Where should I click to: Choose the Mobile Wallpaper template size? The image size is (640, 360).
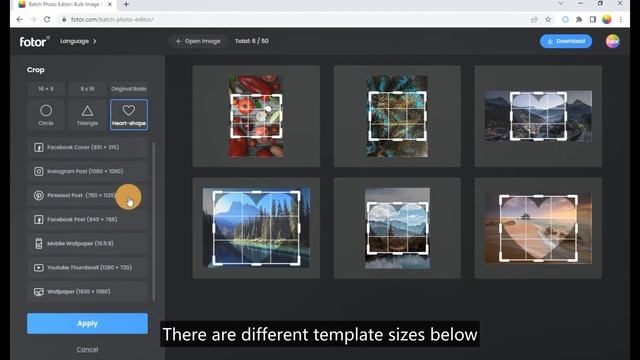(87, 244)
